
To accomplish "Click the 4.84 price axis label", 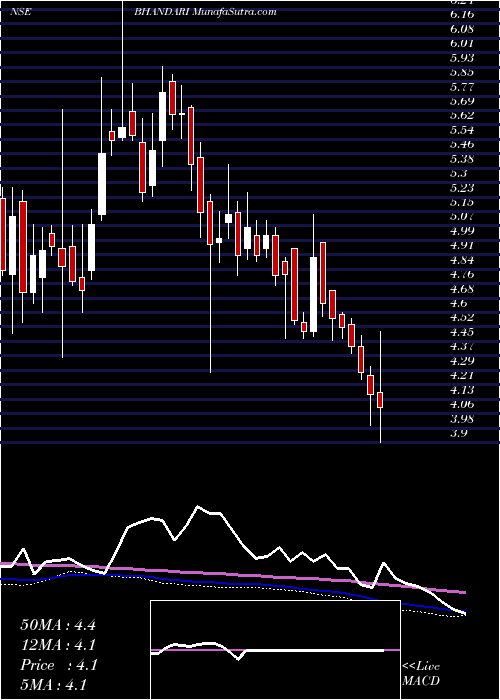I will [462, 260].
